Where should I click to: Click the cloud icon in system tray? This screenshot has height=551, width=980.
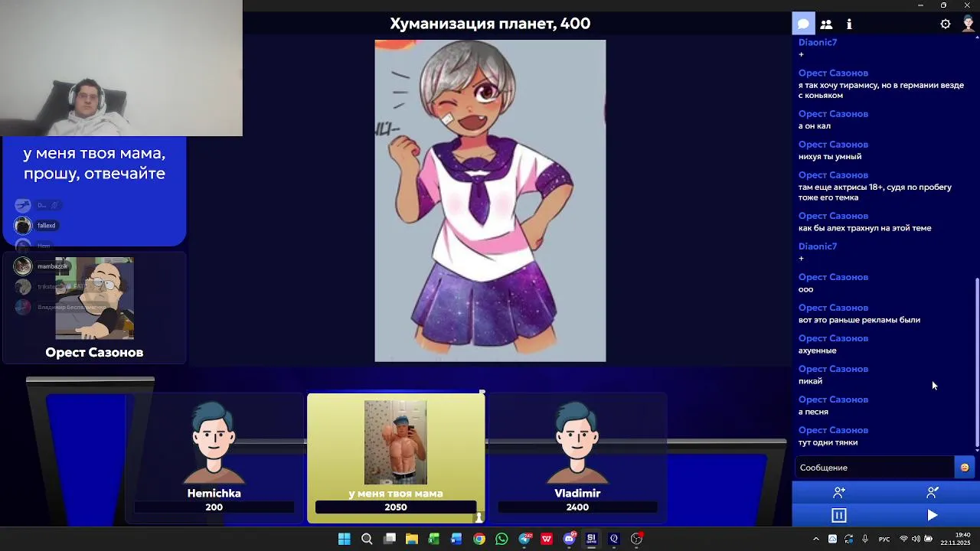coord(832,539)
